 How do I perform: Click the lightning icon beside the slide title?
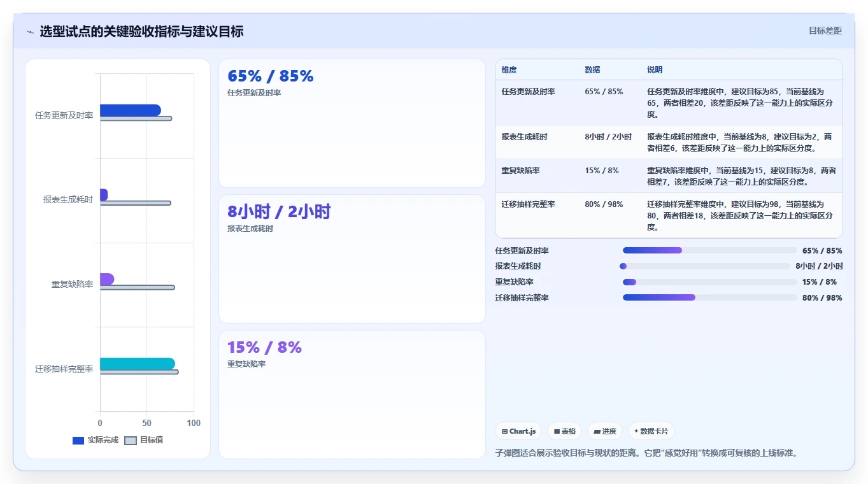coord(30,32)
